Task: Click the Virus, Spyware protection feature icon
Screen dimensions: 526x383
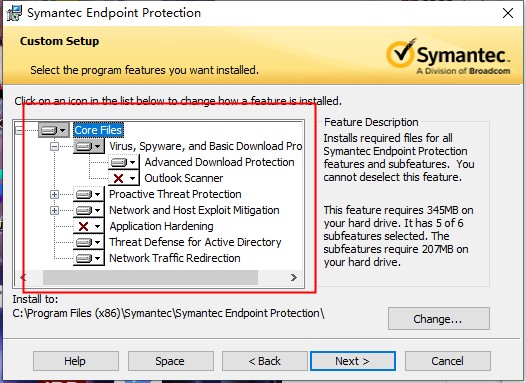Action: click(x=89, y=146)
